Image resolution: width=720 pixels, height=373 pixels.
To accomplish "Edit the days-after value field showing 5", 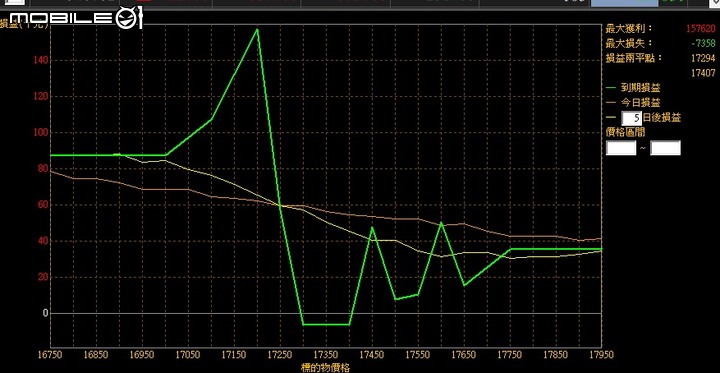I will click(x=631, y=118).
